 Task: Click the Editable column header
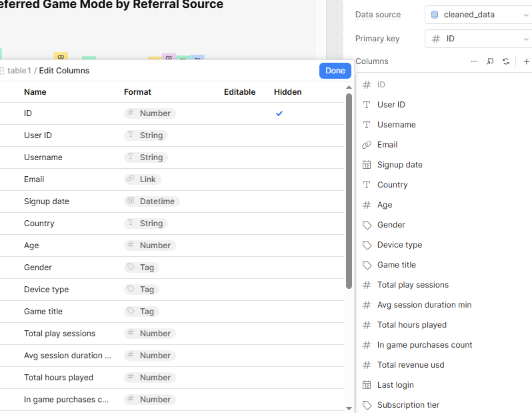click(x=239, y=92)
